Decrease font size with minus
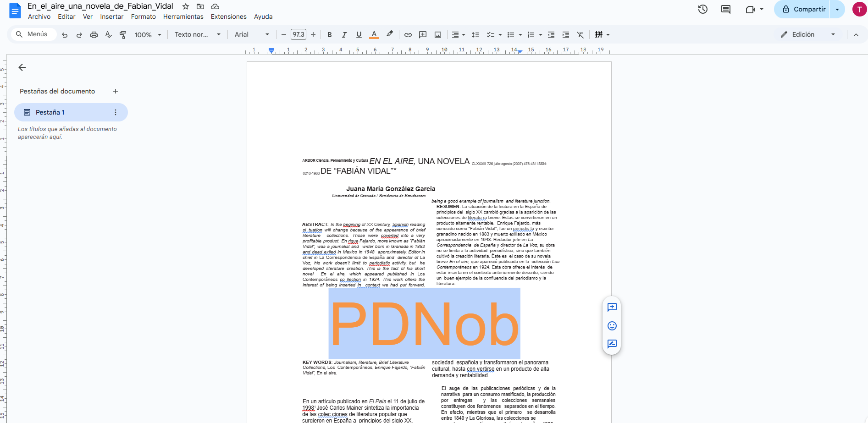Image resolution: width=868 pixels, height=423 pixels. (283, 34)
